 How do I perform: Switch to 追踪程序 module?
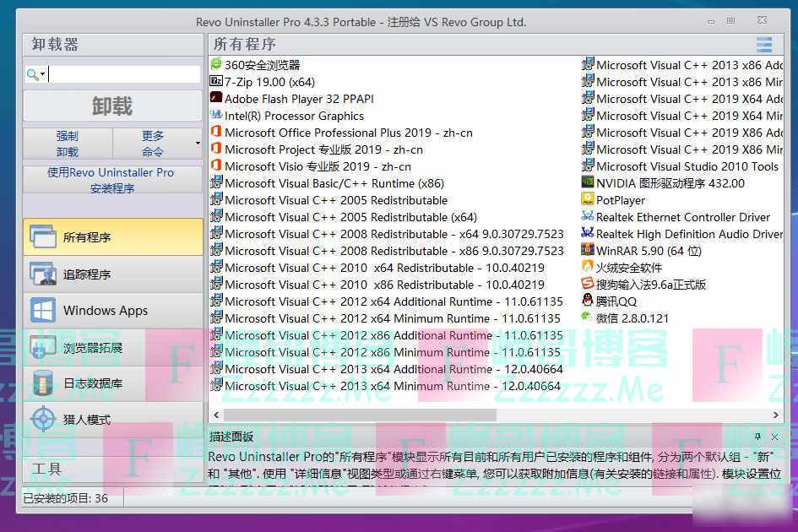[x=112, y=274]
